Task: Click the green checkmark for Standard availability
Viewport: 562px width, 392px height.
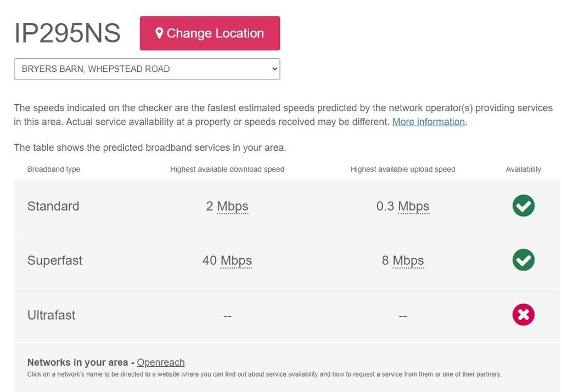Action: pyautogui.click(x=523, y=206)
